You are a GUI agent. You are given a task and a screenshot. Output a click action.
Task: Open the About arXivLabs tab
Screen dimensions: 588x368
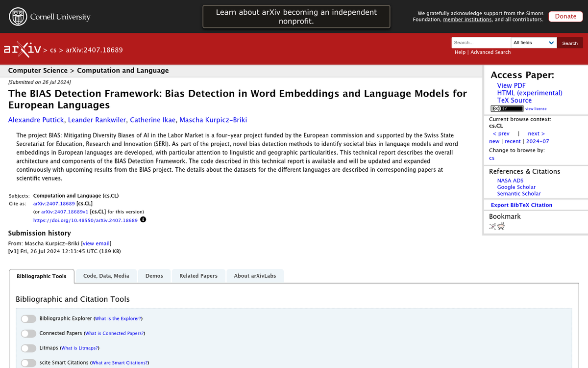(255, 276)
